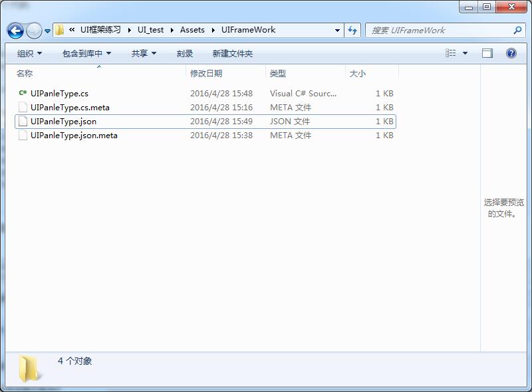Click the Back navigation arrow button

15,31
